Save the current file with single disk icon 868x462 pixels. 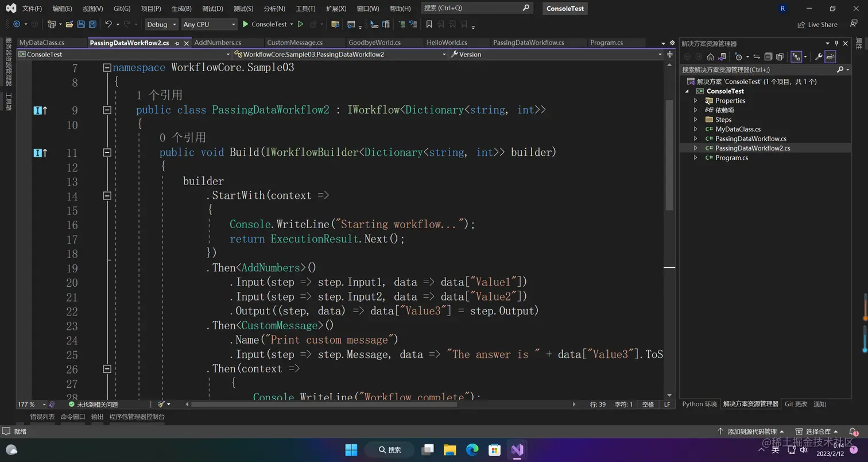click(x=81, y=24)
